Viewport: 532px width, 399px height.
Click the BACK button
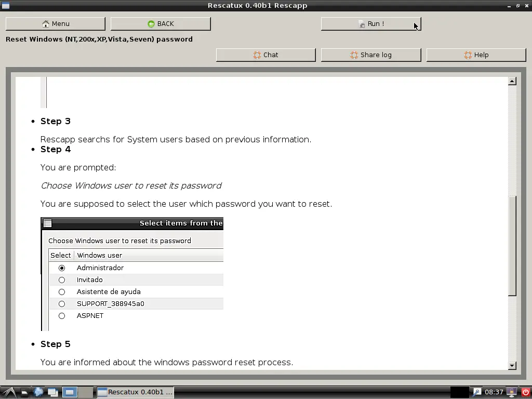[161, 24]
